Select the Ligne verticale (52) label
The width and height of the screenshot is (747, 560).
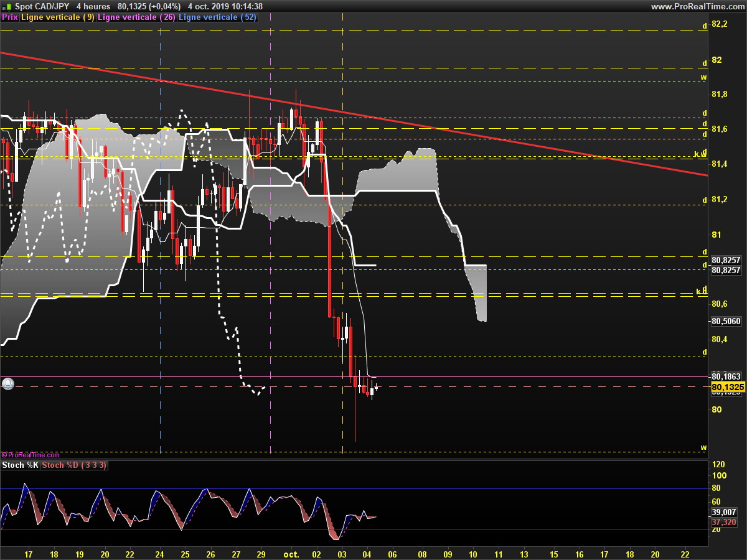pyautogui.click(x=217, y=17)
